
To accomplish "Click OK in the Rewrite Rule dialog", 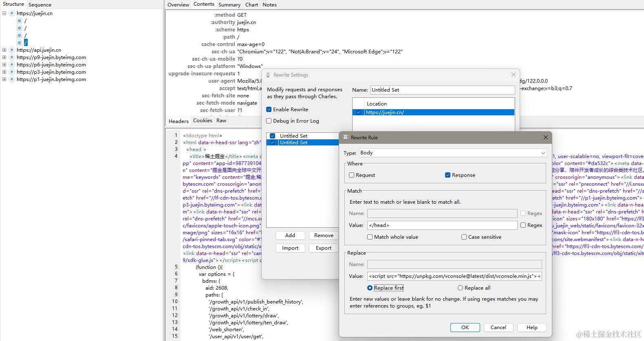I will 465,328.
